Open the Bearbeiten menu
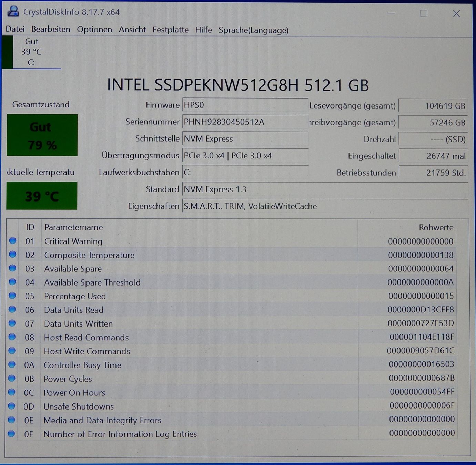This screenshot has width=476, height=465. [51, 29]
